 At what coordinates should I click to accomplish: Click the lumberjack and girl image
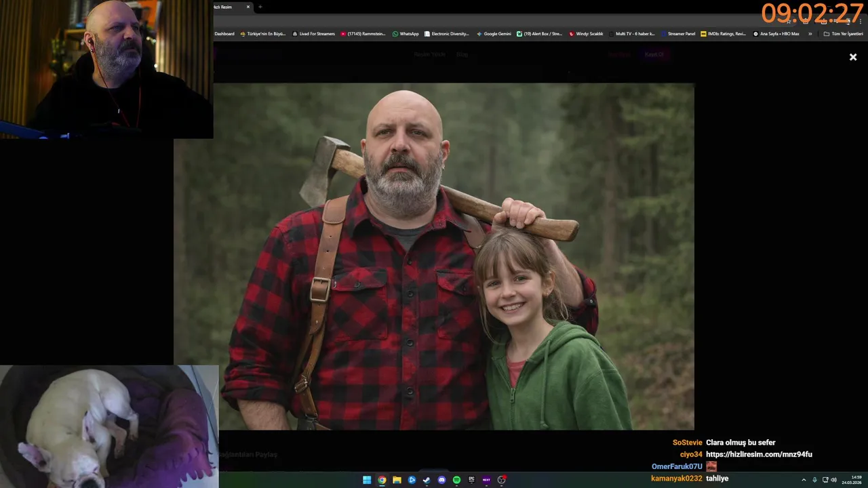point(434,256)
